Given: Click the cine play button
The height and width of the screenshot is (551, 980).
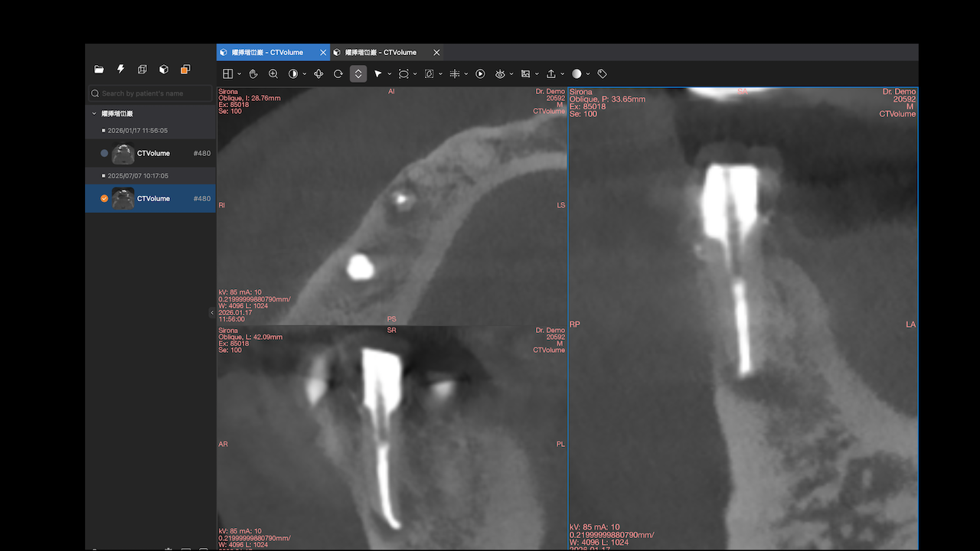Looking at the screenshot, I should point(480,73).
